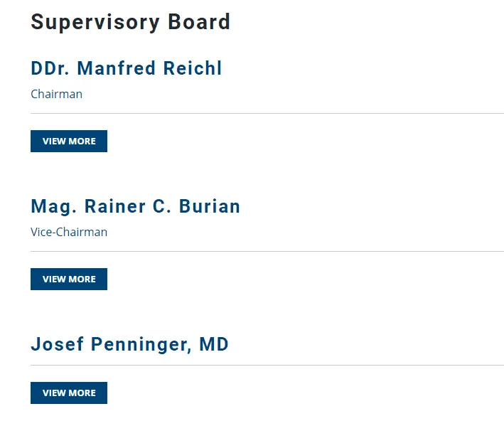Click the Chairman role label
Viewport: 504px width, 426px height.
pos(57,94)
